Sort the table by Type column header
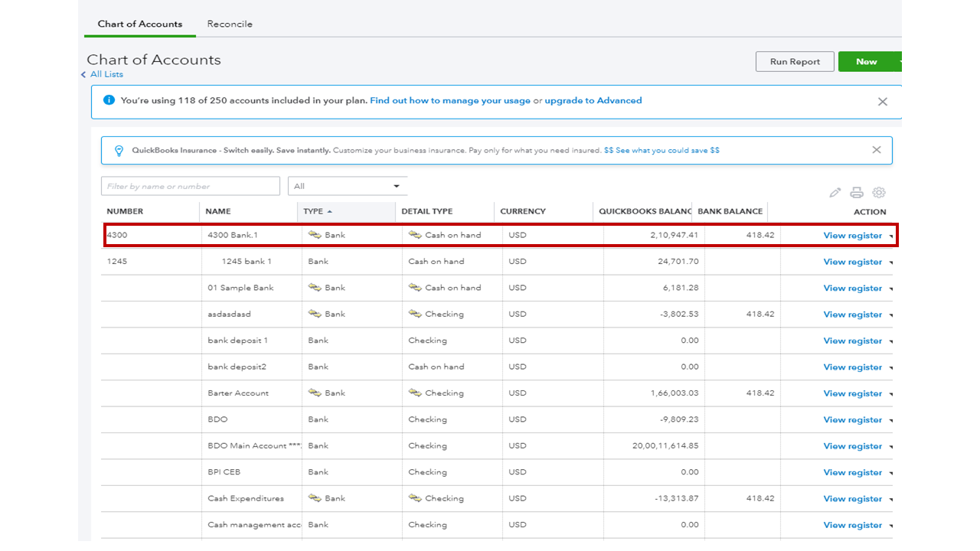The height and width of the screenshot is (551, 980). (x=313, y=211)
